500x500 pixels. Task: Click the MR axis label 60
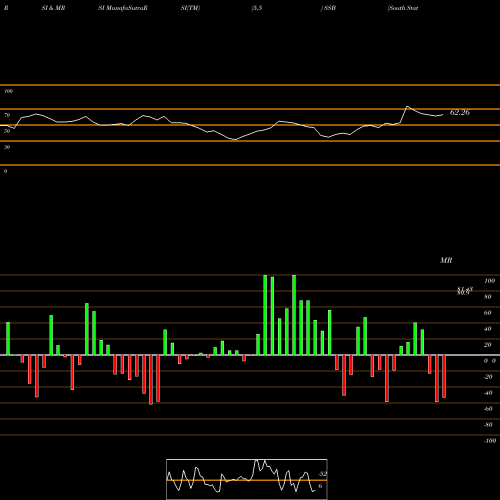tap(487, 313)
